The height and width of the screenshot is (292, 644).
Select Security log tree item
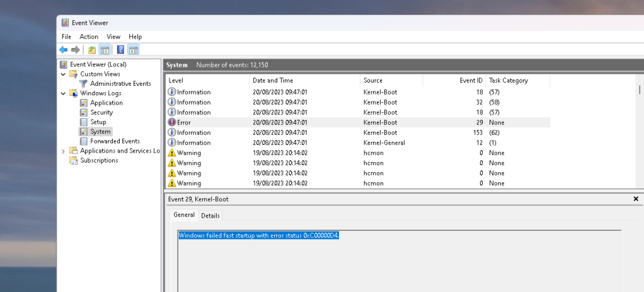coord(101,112)
